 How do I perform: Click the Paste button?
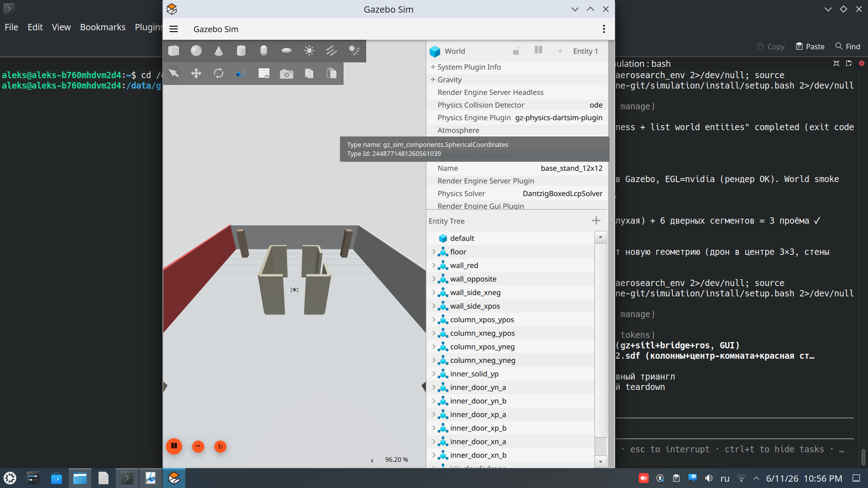click(810, 47)
